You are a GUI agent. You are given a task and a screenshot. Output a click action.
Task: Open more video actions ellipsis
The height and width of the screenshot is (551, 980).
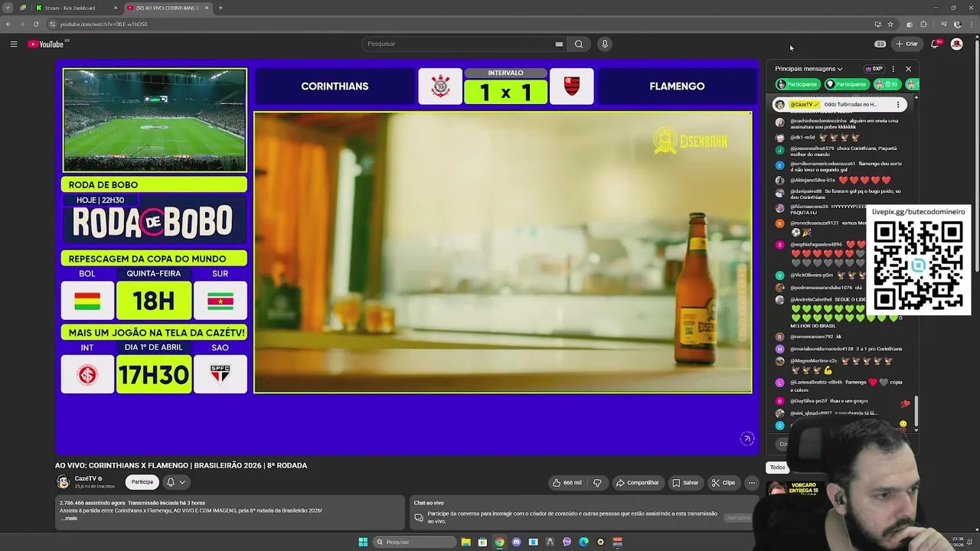[752, 482]
